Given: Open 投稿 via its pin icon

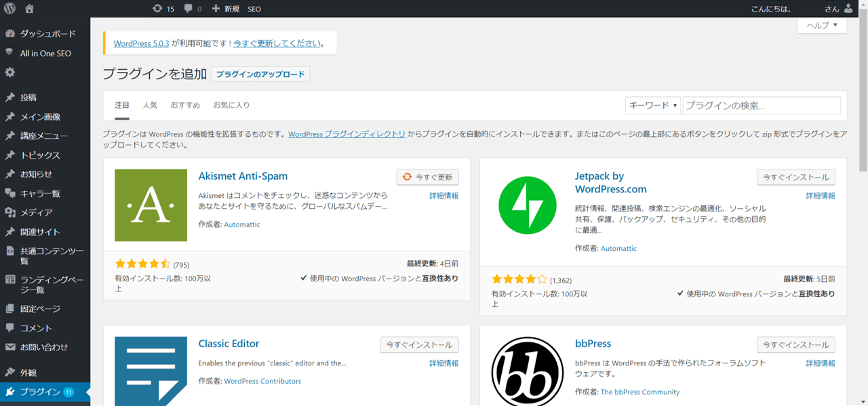Looking at the screenshot, I should point(9,98).
